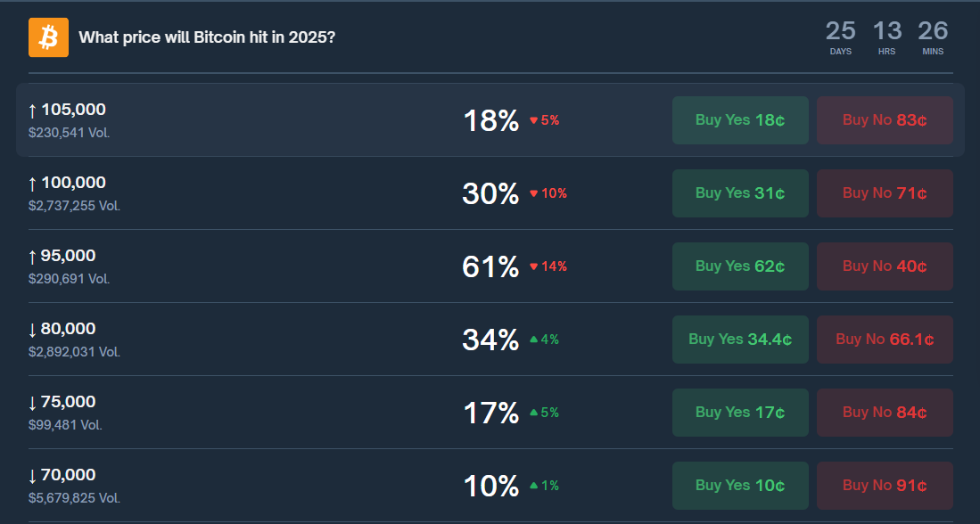Click Buy No 40¢ on the 95,000 row
Screen dimensions: 980x524
[x=885, y=266]
